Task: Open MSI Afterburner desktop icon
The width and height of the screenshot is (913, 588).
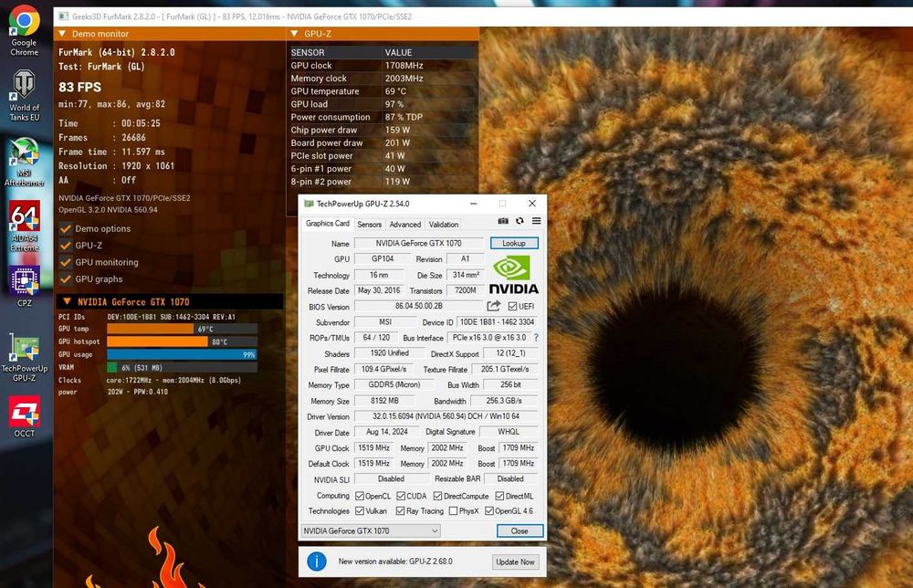Action: point(24,162)
